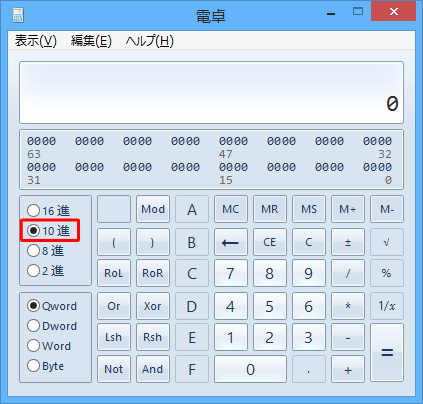This screenshot has height=404, width=423.
Task: Click the hex digit F key
Action: click(192, 369)
